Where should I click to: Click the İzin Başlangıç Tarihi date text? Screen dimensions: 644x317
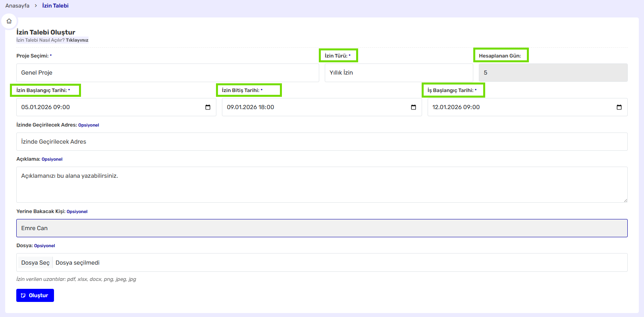46,107
